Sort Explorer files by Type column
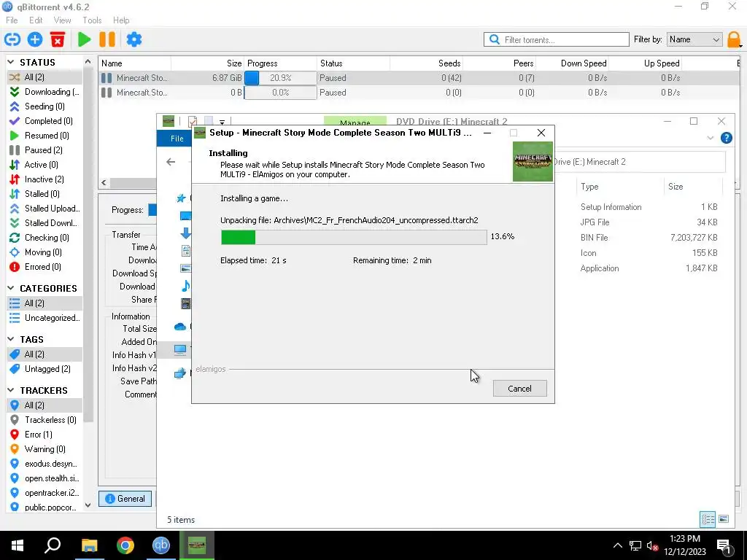 pos(619,187)
